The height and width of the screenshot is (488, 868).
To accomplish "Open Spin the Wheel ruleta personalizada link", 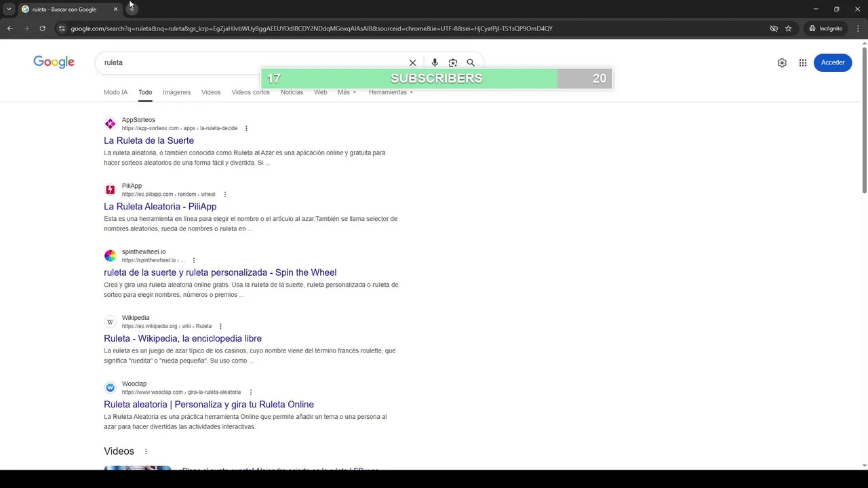I will (220, 272).
